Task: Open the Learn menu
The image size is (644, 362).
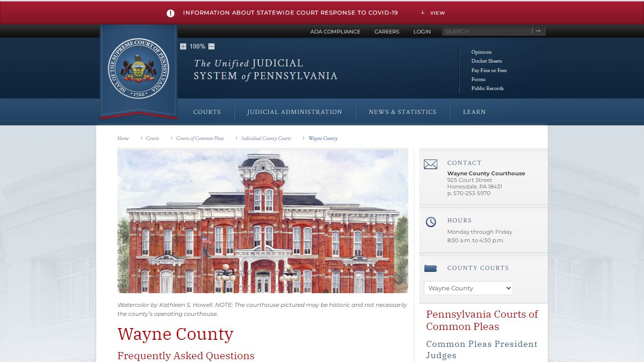Action: click(474, 112)
